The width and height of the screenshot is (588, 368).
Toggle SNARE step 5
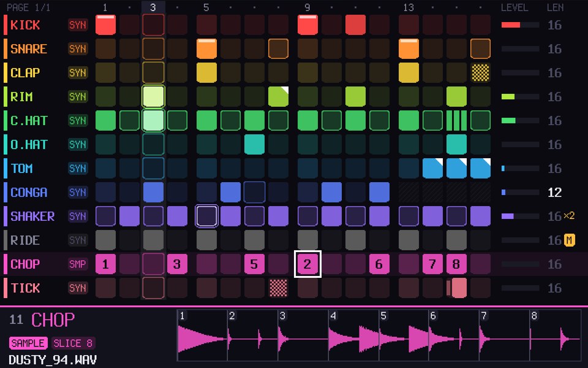206,49
